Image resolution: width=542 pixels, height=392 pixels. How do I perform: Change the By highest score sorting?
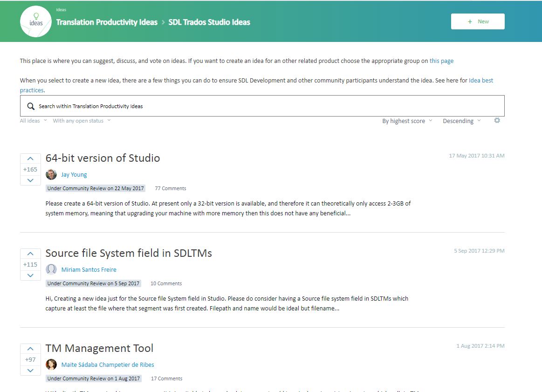pyautogui.click(x=407, y=121)
